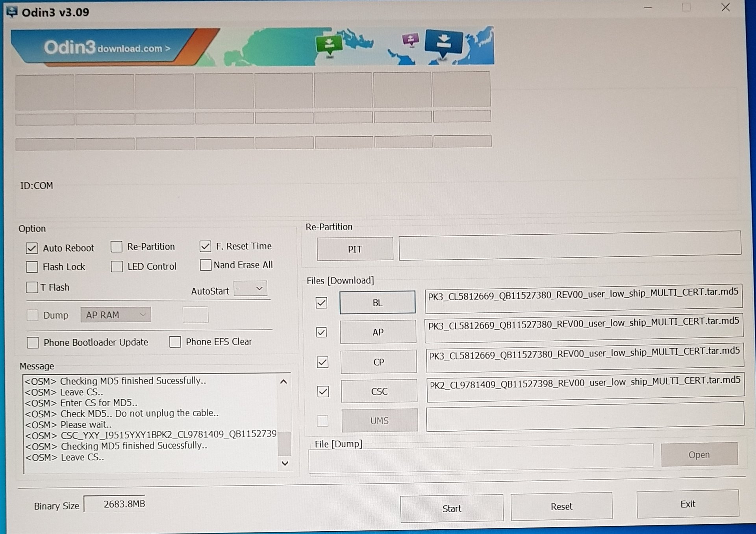The width and height of the screenshot is (756, 534).
Task: Click the CSC file button
Action: 379,391
